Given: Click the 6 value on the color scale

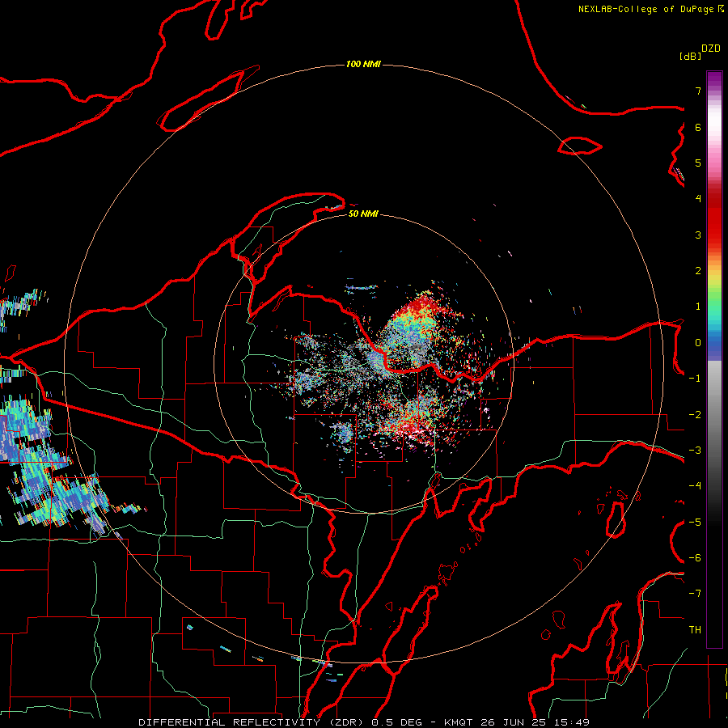Looking at the screenshot, I should 698,127.
